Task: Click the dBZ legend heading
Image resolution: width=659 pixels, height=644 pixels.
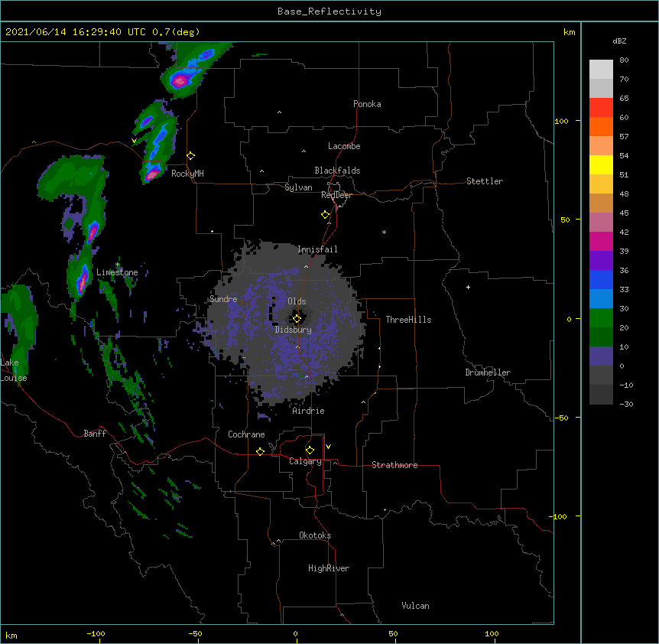Action: (x=619, y=41)
